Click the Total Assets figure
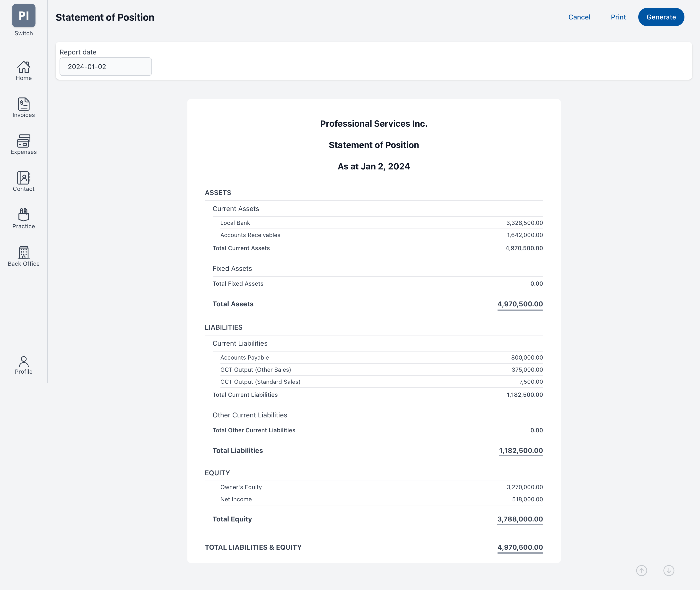This screenshot has width=700, height=590. 520,304
